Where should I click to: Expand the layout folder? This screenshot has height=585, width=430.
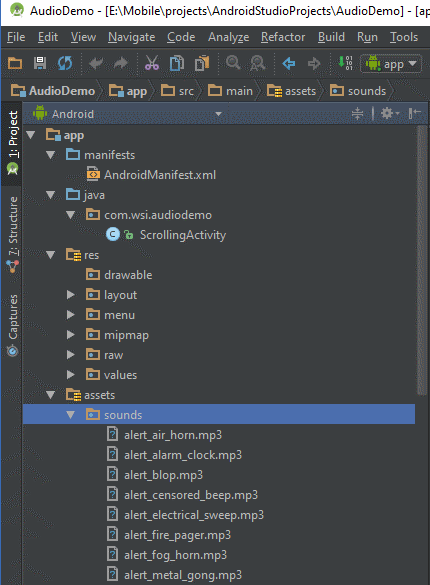70,295
